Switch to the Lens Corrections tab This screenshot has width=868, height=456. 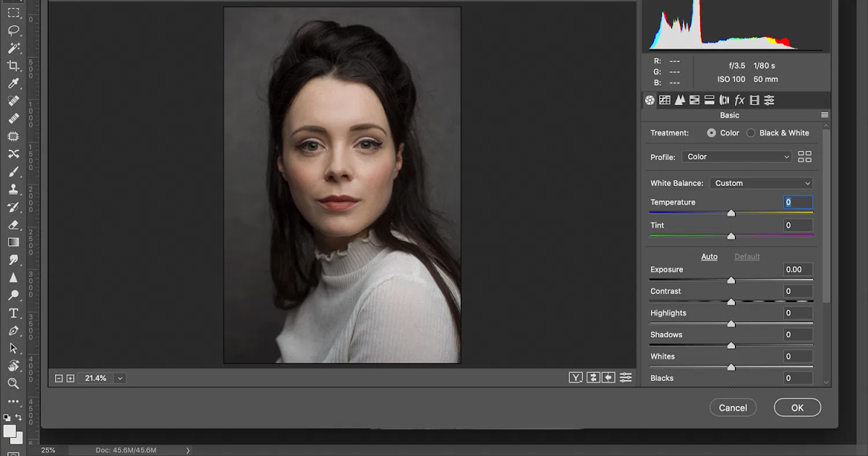tap(724, 100)
